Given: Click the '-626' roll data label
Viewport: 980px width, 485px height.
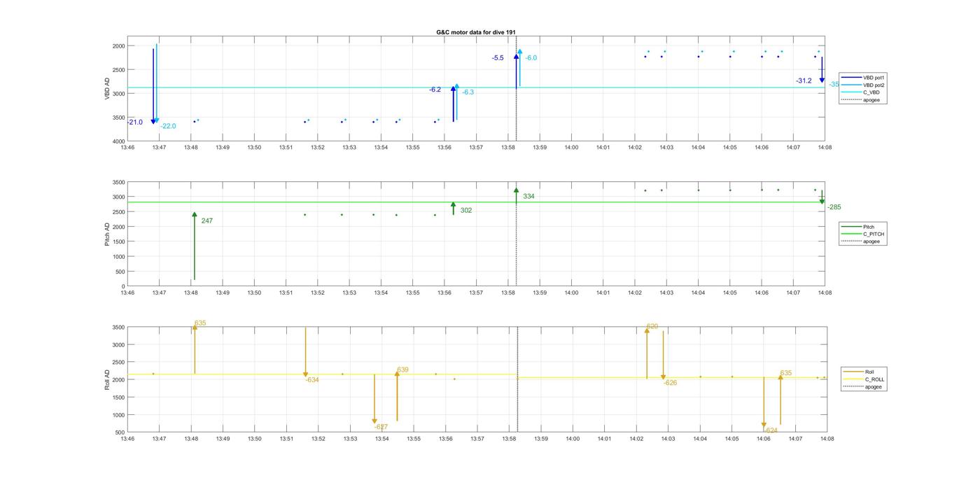Looking at the screenshot, I should click(670, 383).
